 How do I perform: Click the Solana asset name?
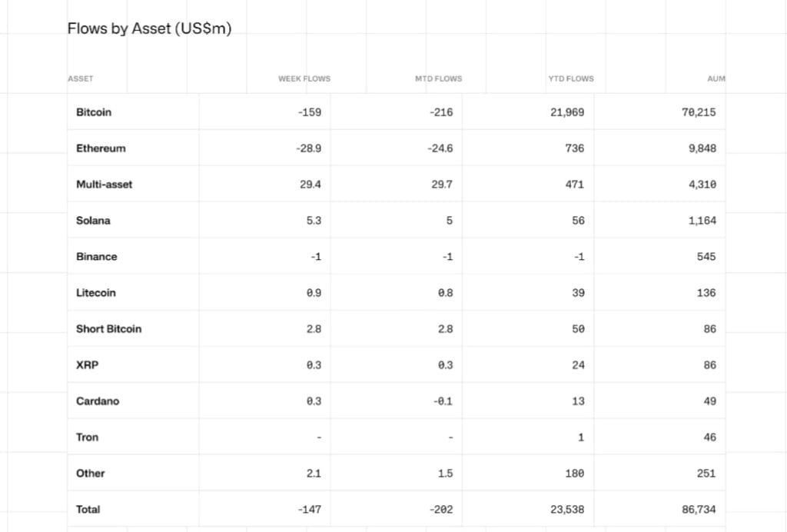click(93, 221)
